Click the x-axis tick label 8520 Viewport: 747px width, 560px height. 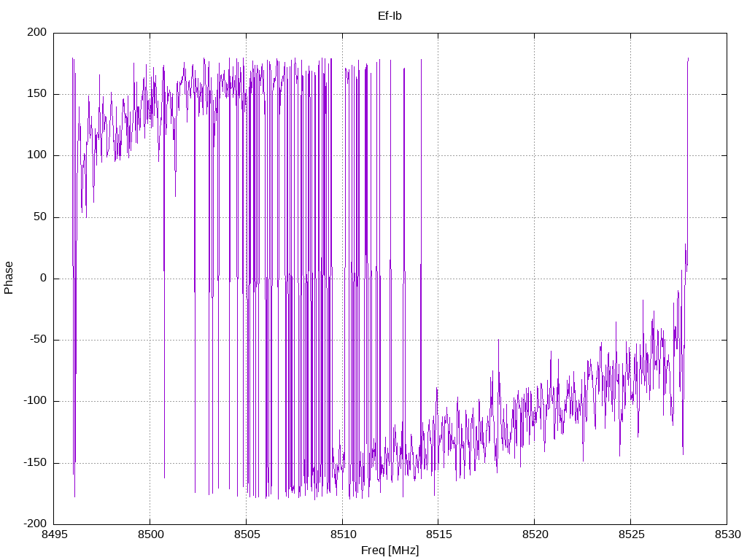(x=535, y=534)
